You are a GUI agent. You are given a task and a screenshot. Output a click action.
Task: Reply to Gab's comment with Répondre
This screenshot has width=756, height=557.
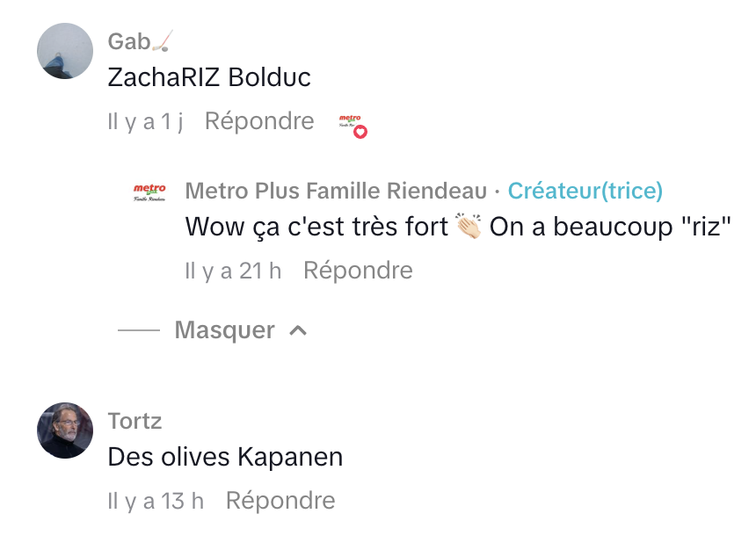pos(259,121)
